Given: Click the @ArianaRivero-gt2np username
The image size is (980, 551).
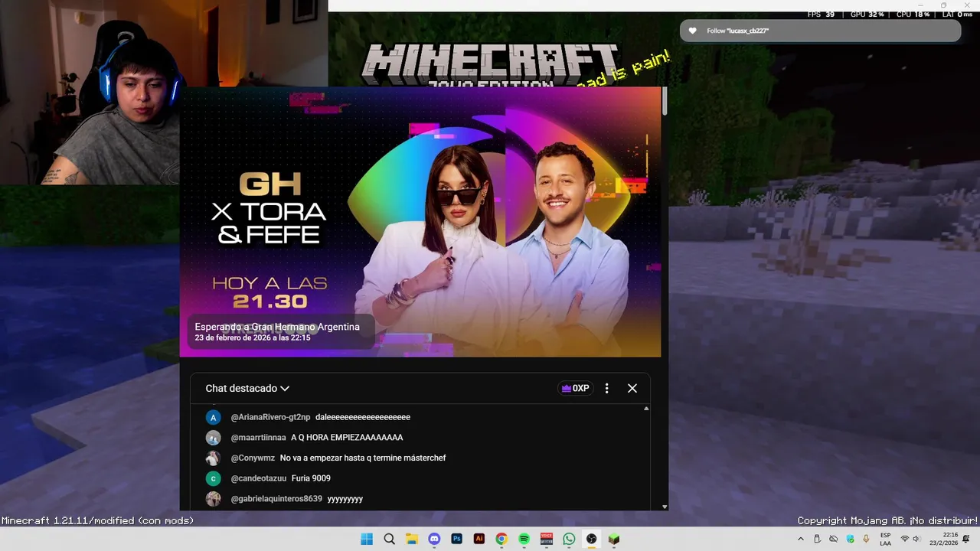Looking at the screenshot, I should pos(270,417).
